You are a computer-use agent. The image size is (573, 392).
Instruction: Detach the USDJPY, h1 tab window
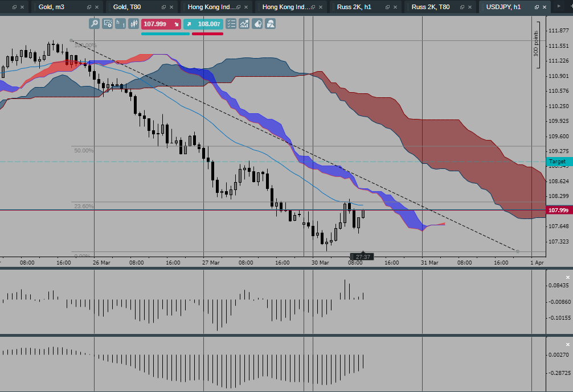coord(537,7)
